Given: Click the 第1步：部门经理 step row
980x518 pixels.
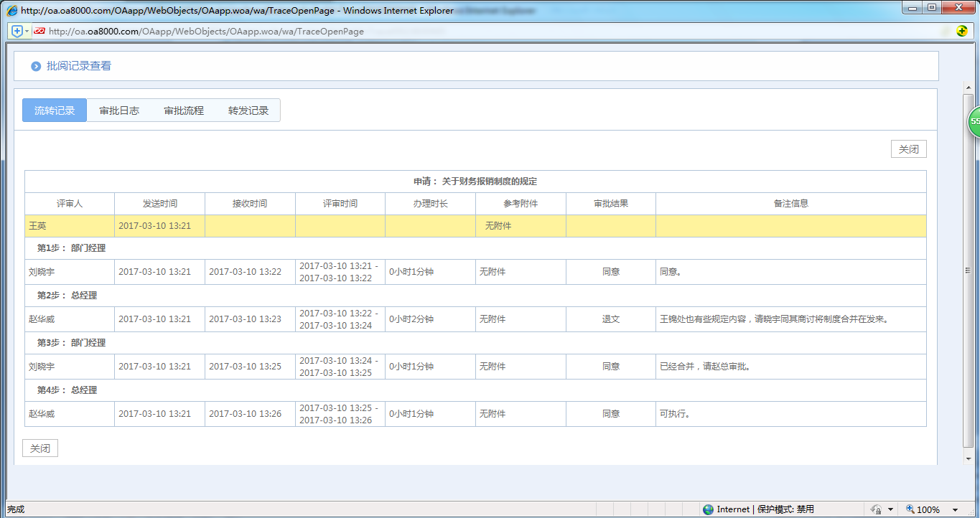Looking at the screenshot, I should click(475, 248).
